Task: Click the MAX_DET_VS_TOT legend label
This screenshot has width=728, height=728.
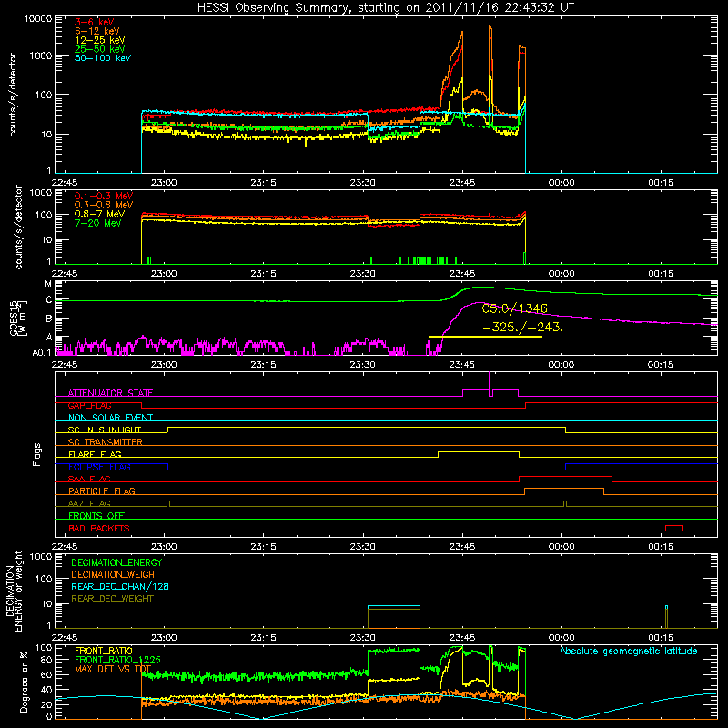Action: (x=113, y=669)
